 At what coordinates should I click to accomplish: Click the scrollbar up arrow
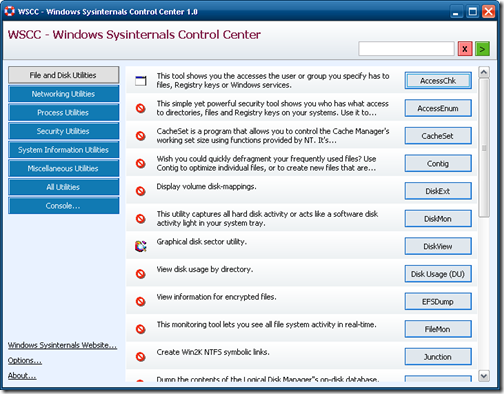pyautogui.click(x=484, y=72)
